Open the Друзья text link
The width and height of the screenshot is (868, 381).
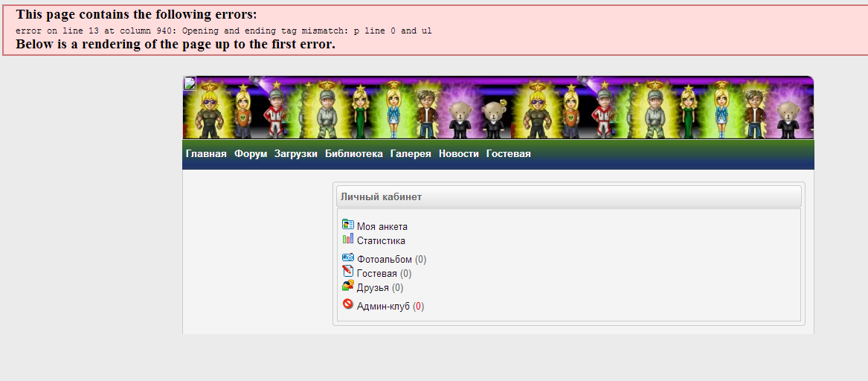pos(373,288)
